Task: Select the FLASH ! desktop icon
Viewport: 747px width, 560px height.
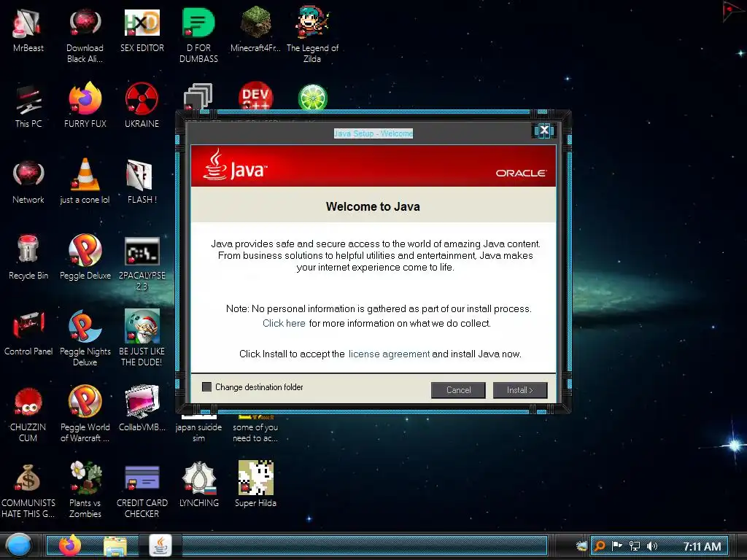Action: [x=142, y=182]
